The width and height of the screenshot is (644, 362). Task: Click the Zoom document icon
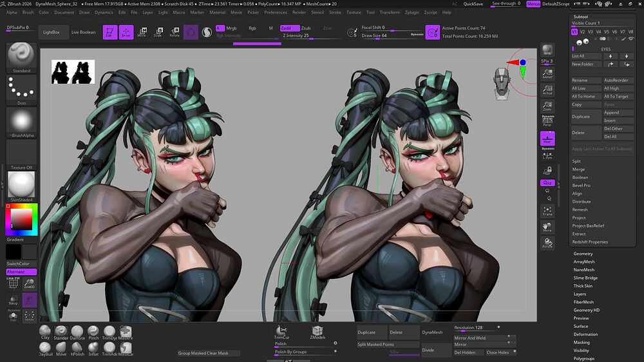(x=547, y=106)
